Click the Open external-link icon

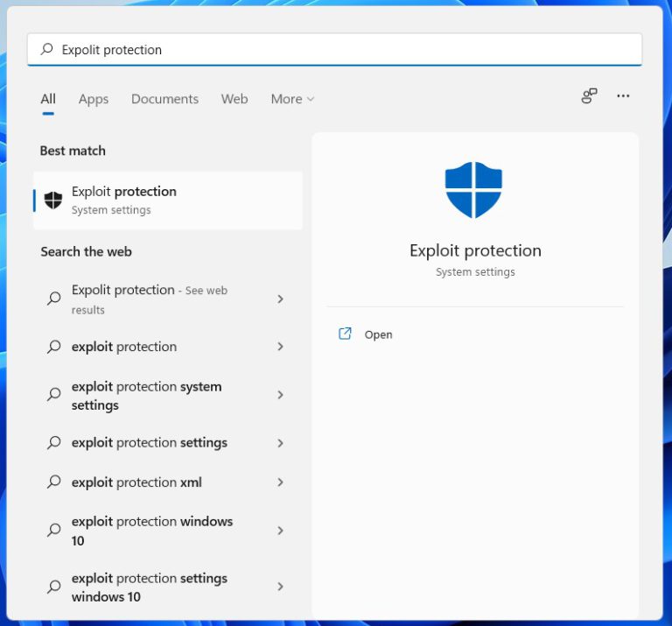click(x=345, y=334)
